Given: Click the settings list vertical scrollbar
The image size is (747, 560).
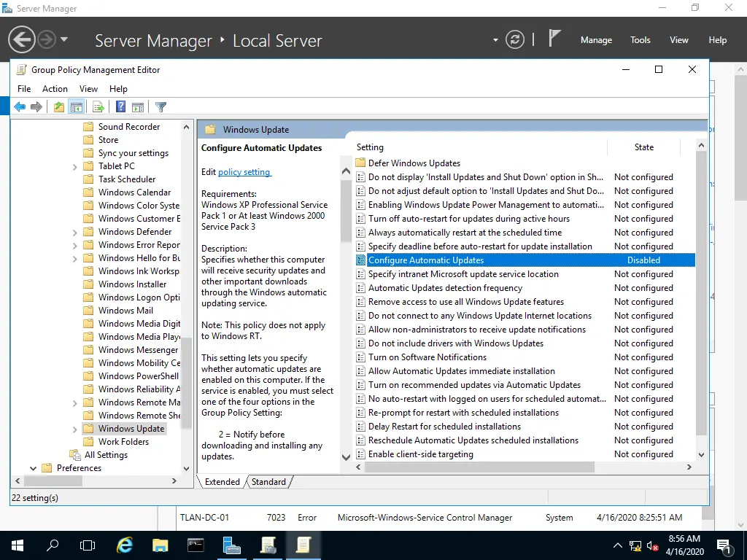Looking at the screenshot, I should point(701,293).
